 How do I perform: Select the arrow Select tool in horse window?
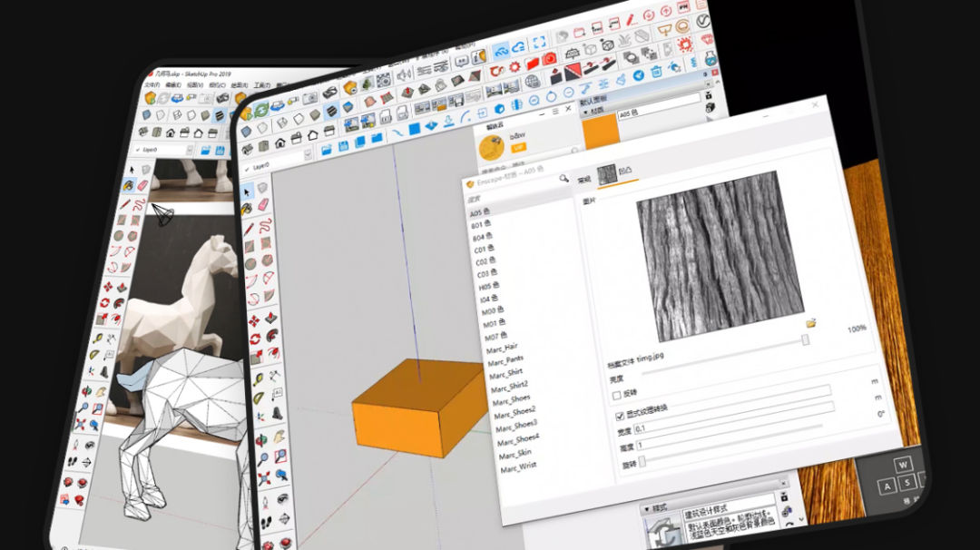pyautogui.click(x=132, y=170)
